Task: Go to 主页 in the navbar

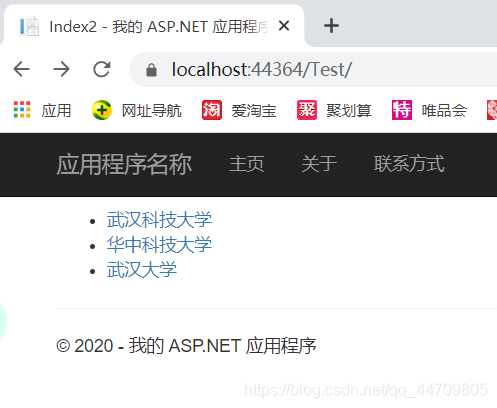Action: pos(247,164)
